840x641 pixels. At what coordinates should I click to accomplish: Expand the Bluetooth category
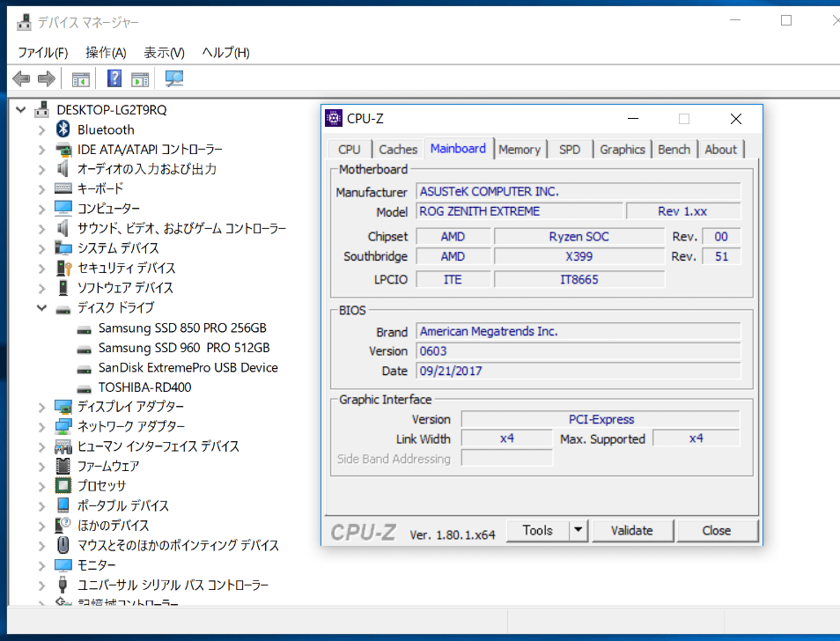point(41,129)
